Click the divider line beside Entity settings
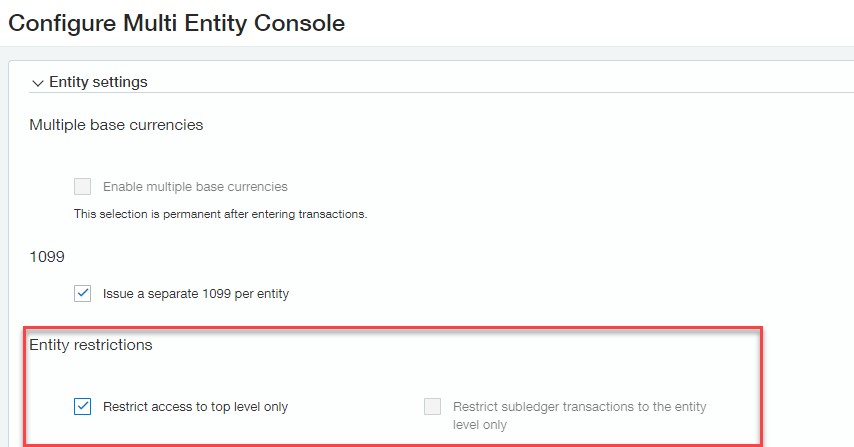Viewport: 854px width, 447px height. pyautogui.click(x=500, y=93)
